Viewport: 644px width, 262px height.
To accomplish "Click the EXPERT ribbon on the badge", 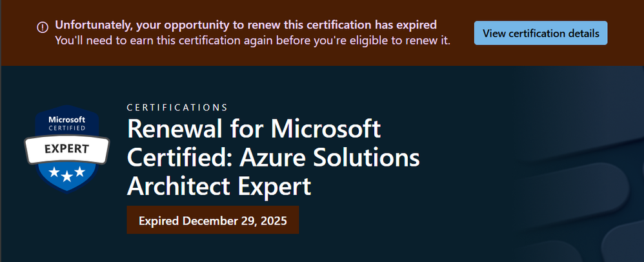I will [x=66, y=149].
